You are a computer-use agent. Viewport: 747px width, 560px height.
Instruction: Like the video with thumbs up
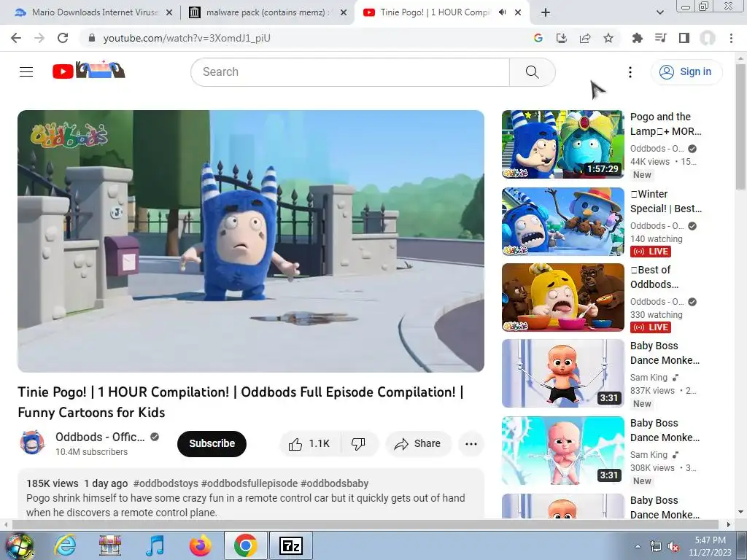(309, 444)
